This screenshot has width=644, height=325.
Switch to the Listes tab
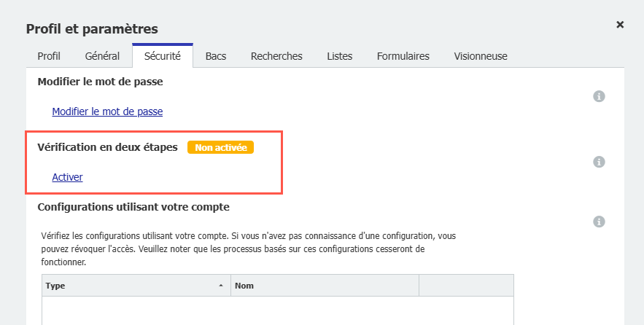[340, 56]
